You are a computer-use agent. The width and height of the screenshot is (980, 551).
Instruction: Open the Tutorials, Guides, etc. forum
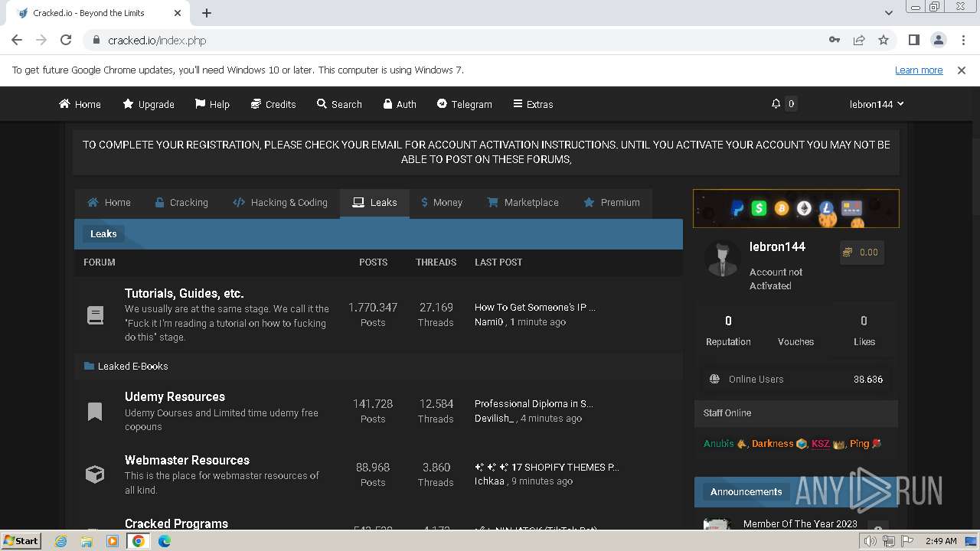point(185,293)
